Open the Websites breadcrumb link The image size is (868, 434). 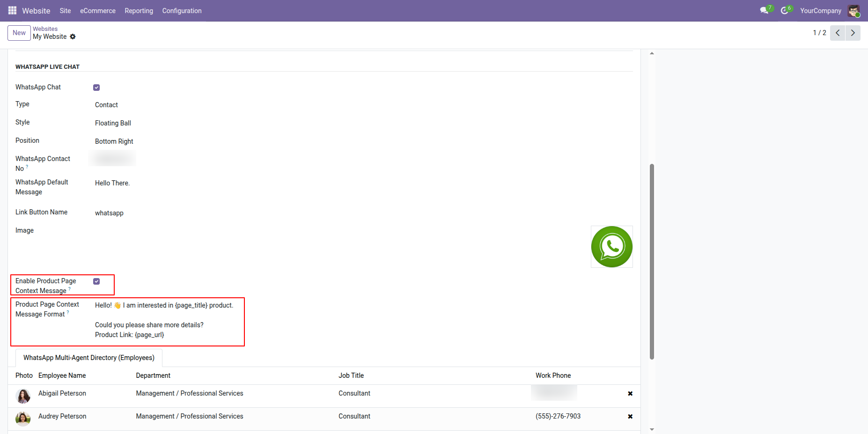pyautogui.click(x=45, y=29)
